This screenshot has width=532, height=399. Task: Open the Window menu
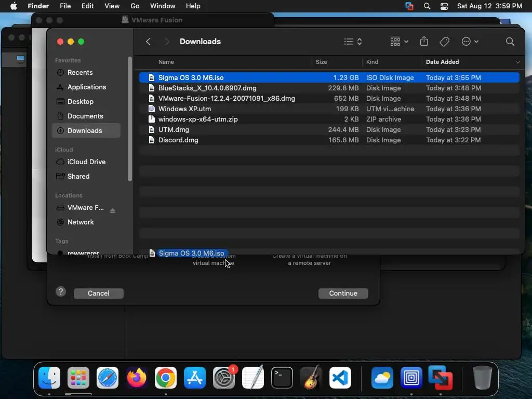tap(163, 6)
